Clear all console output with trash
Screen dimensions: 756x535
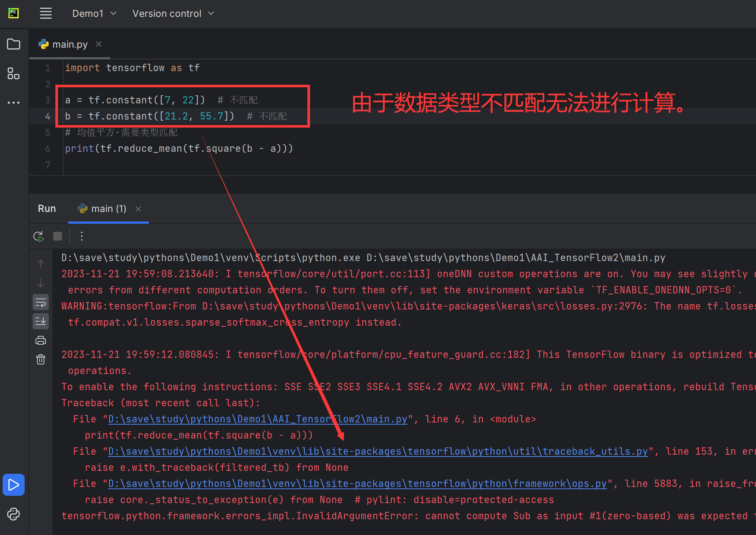tap(41, 360)
